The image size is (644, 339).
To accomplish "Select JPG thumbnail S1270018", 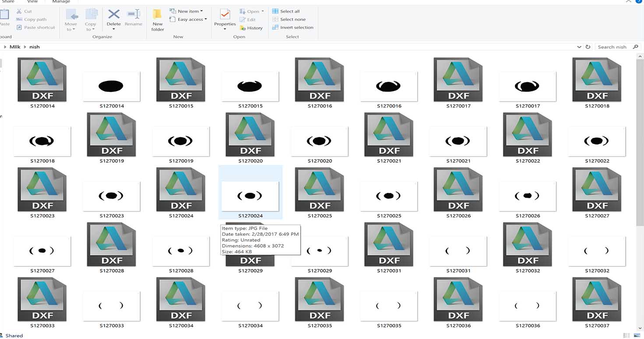I will (42, 141).
